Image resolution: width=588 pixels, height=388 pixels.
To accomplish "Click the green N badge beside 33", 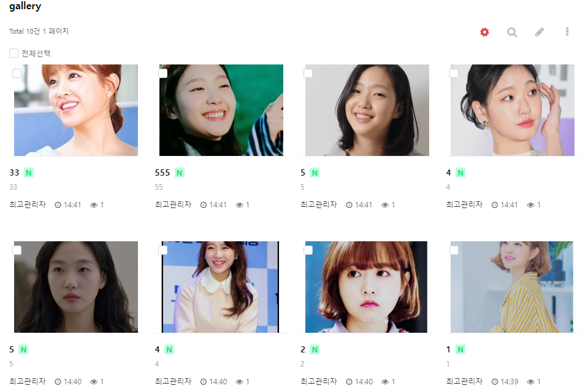I will coord(29,173).
